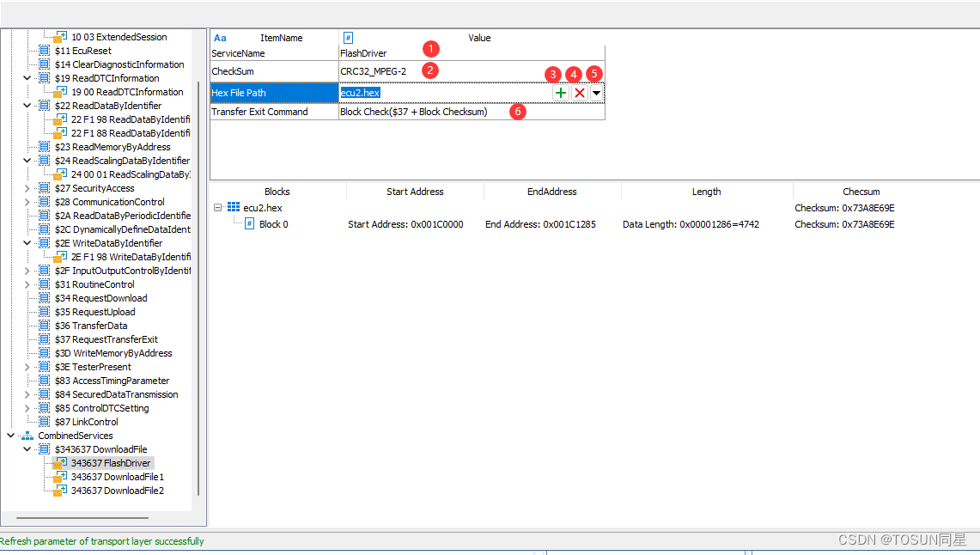
Task: Collapse the $22 ReadDataByIdentifier node
Action: [x=27, y=106]
